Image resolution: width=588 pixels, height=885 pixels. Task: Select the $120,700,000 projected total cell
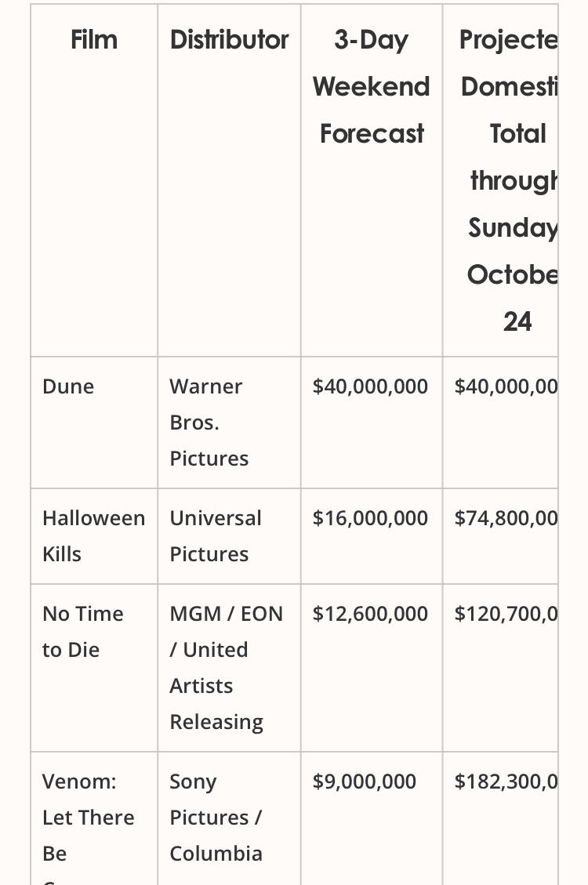tap(506, 614)
